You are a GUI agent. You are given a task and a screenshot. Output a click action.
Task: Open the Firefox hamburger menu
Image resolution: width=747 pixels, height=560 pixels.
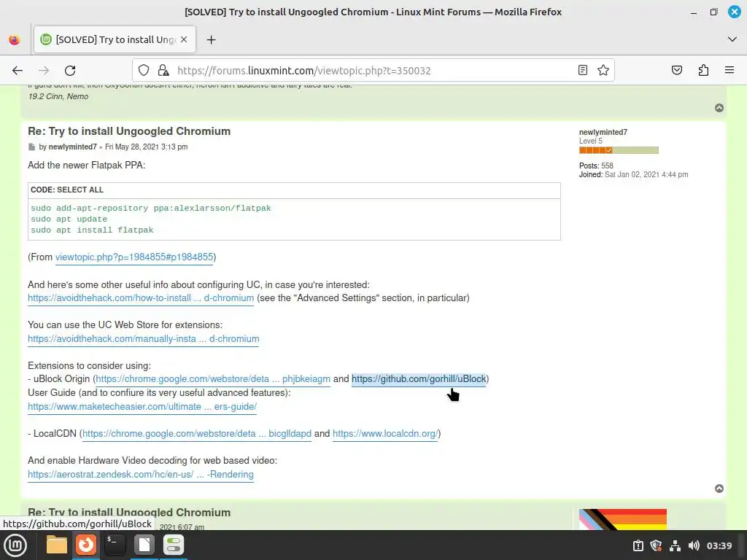729,70
